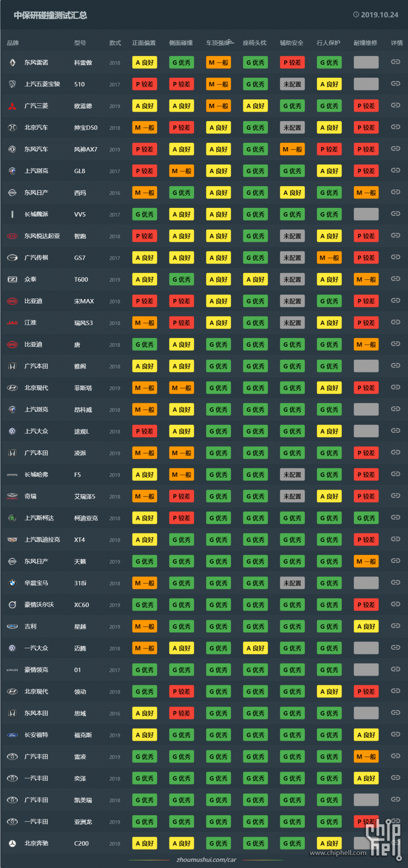Open details link icon in 星越 row
This screenshot has height=868, width=408.
pyautogui.click(x=395, y=626)
